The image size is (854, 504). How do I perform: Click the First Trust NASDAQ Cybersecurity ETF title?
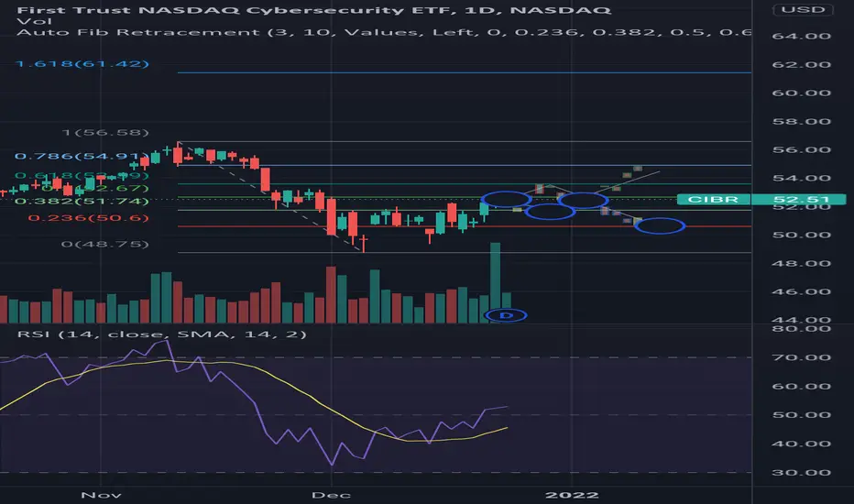313,10
